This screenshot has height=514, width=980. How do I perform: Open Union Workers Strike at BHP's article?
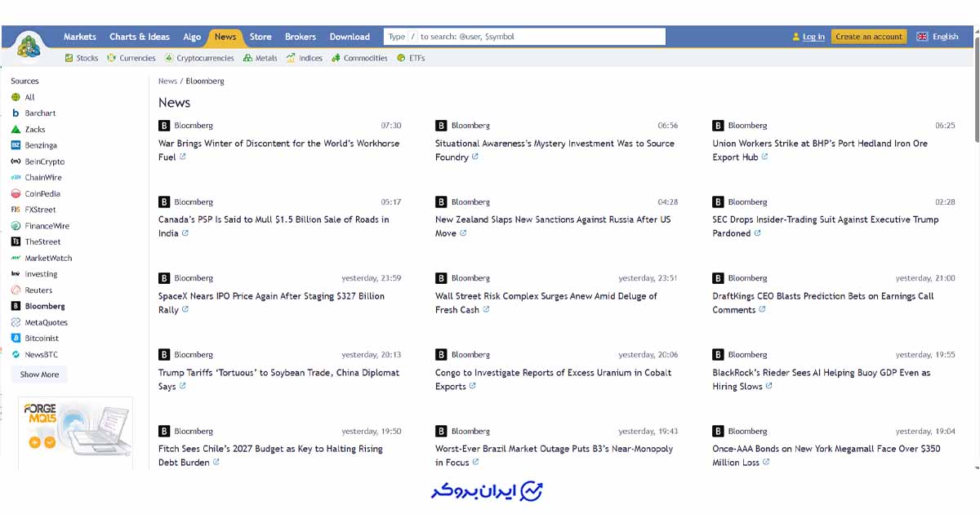point(820,150)
